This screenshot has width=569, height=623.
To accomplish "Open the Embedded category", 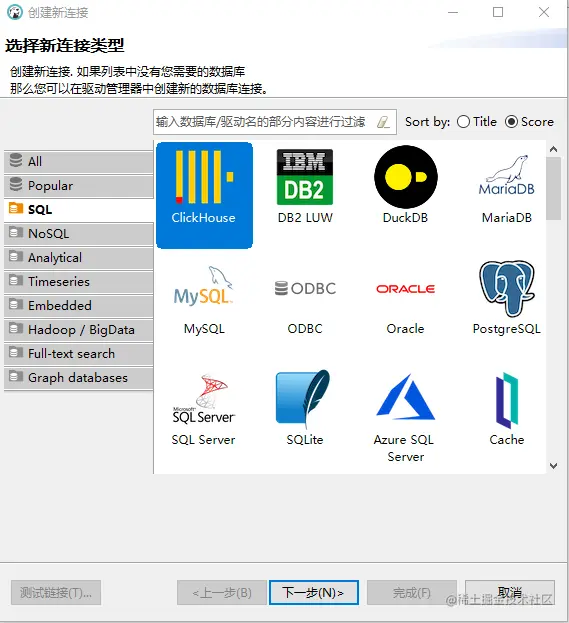I will pos(79,306).
